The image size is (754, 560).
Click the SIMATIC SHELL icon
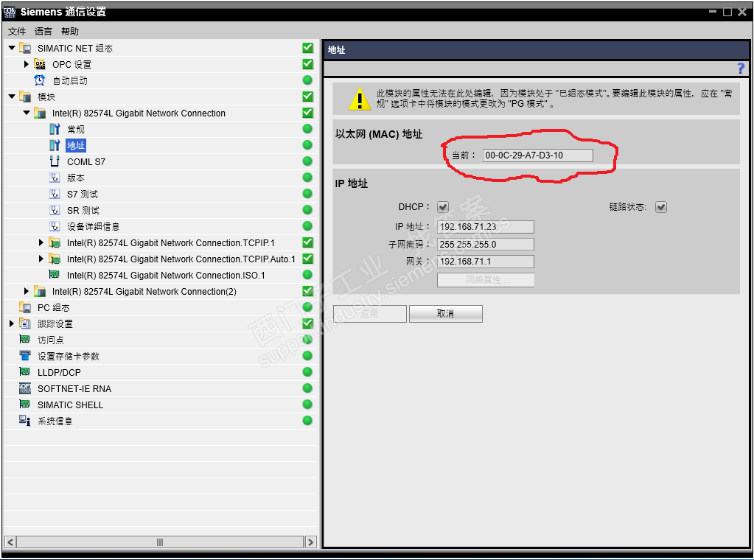[25, 405]
